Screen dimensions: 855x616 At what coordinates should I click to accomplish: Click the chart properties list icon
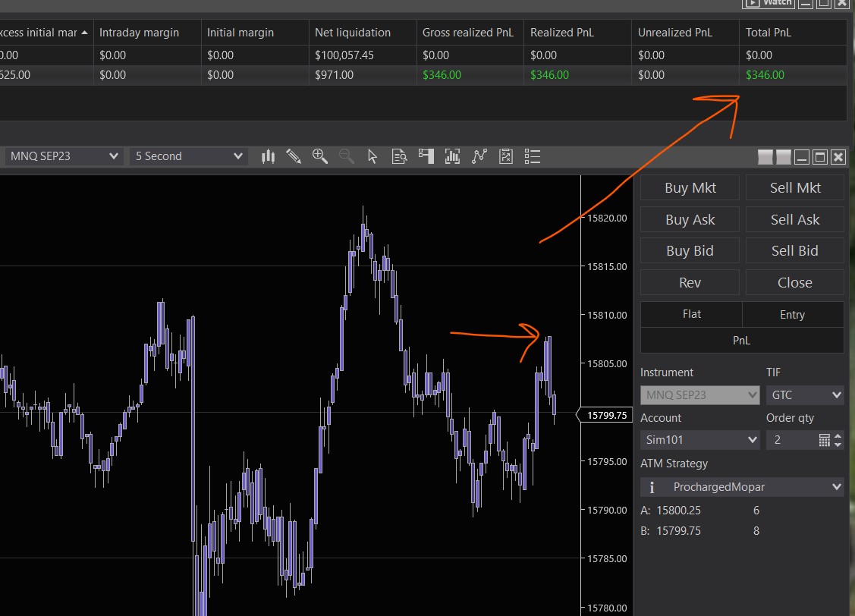click(533, 156)
